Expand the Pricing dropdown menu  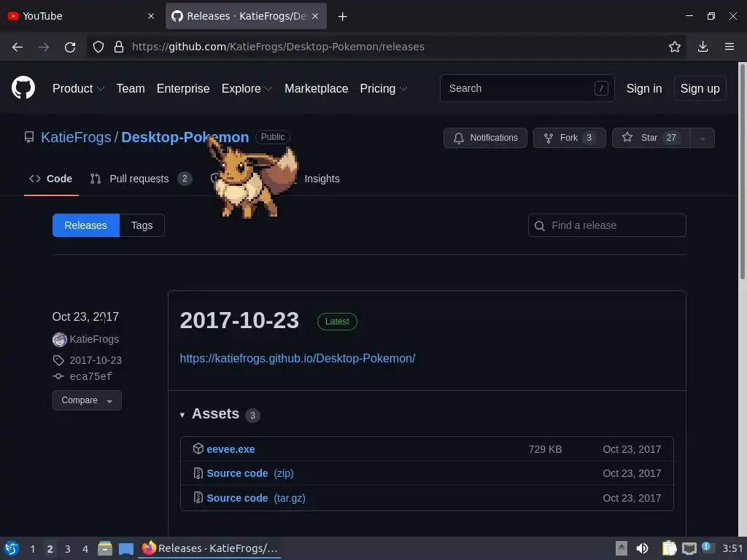click(384, 88)
